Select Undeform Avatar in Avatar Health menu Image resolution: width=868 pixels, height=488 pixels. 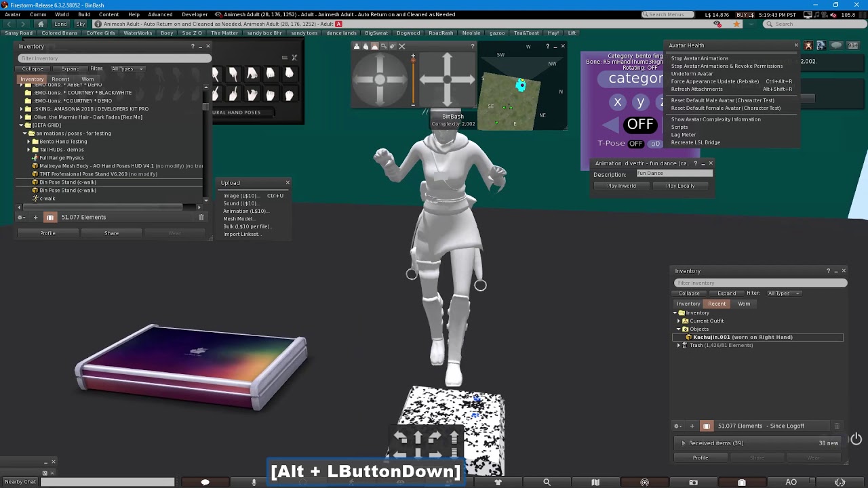tap(692, 74)
